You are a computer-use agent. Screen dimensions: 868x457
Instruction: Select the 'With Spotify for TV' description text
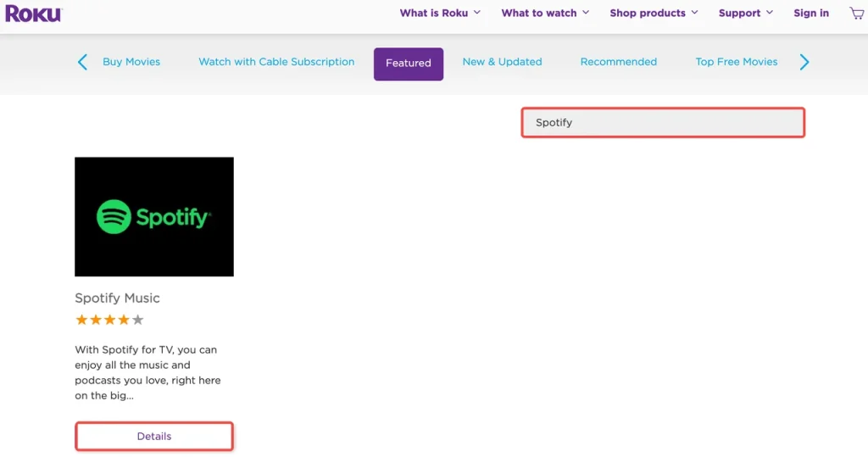pyautogui.click(x=147, y=373)
